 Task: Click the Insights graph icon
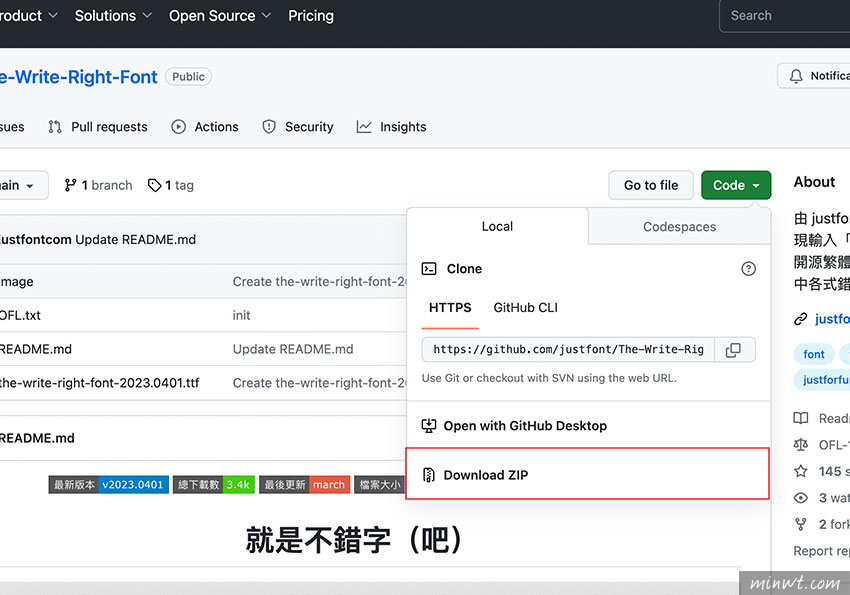[364, 127]
